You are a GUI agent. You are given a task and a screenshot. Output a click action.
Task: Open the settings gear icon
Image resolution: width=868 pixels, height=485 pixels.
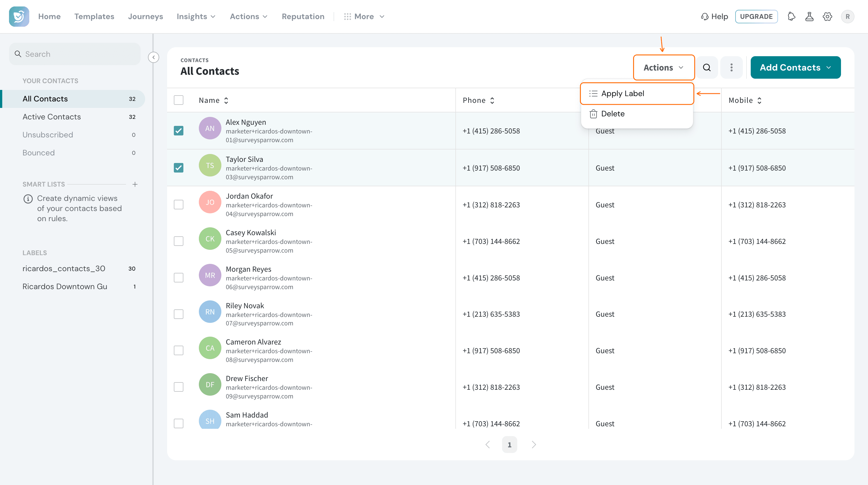click(827, 17)
